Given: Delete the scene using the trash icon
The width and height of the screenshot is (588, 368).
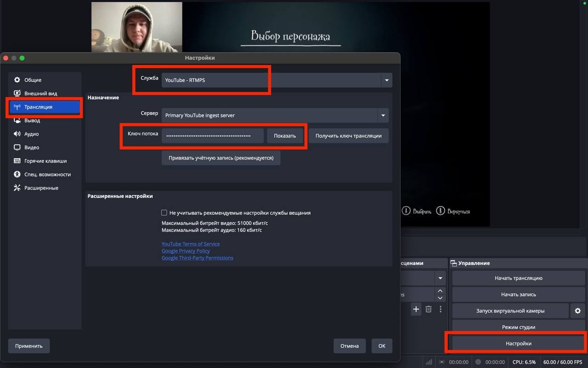Looking at the screenshot, I should (428, 309).
